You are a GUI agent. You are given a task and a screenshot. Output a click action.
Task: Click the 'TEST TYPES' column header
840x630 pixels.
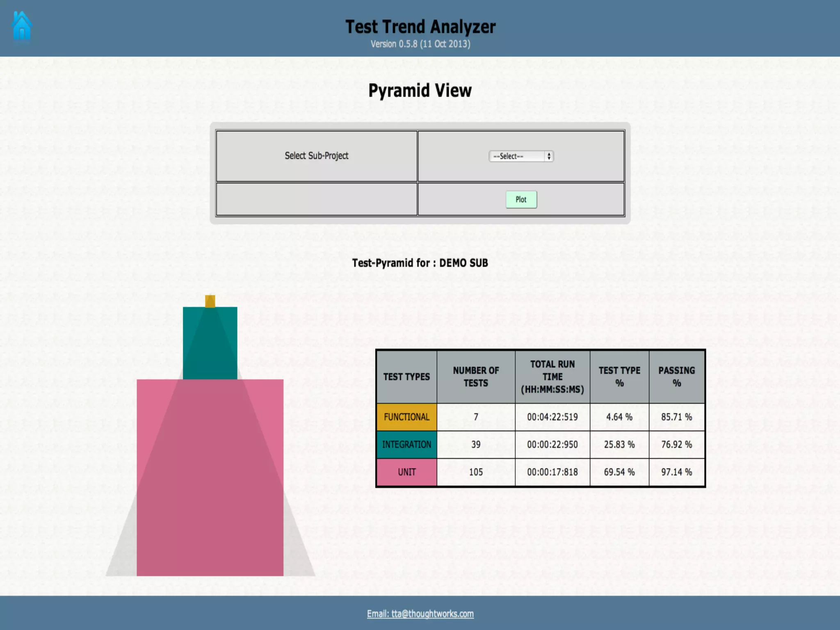pyautogui.click(x=406, y=377)
